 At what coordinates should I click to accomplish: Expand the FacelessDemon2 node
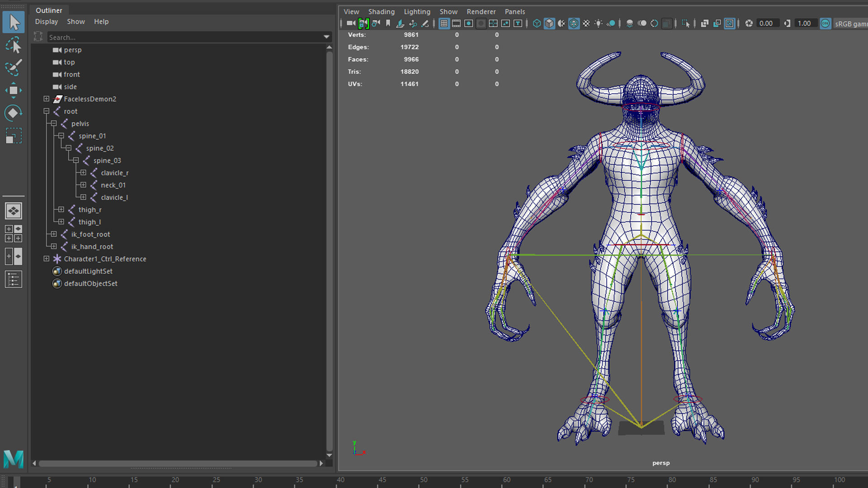[46, 99]
